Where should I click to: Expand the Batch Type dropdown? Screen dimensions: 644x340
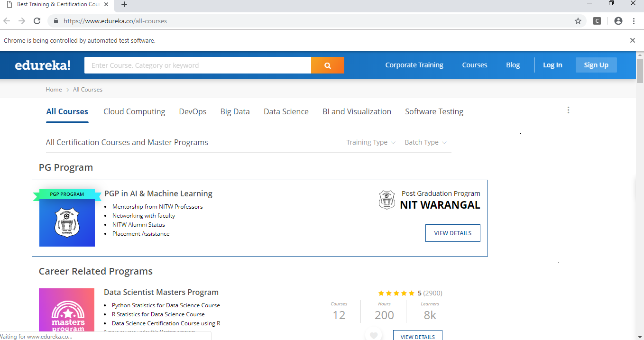coord(425,142)
